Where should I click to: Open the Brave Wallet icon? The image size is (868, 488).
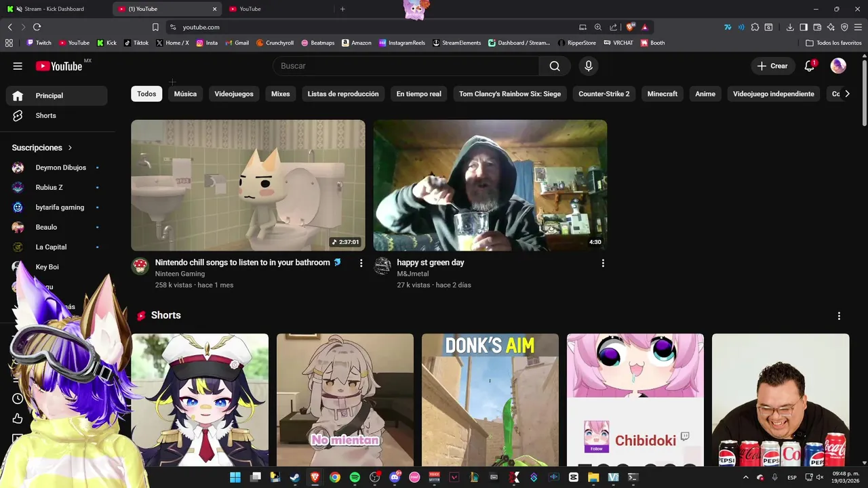click(x=817, y=27)
